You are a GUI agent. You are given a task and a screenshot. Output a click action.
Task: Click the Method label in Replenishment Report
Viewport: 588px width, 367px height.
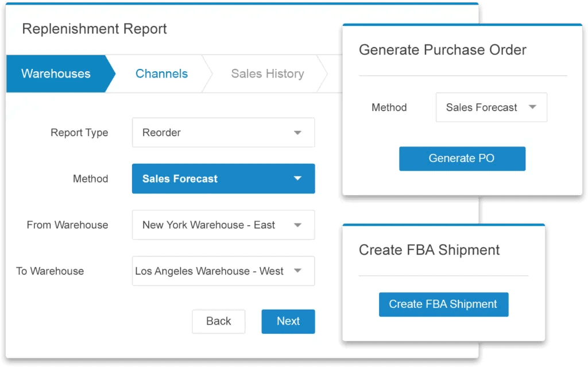coord(90,179)
